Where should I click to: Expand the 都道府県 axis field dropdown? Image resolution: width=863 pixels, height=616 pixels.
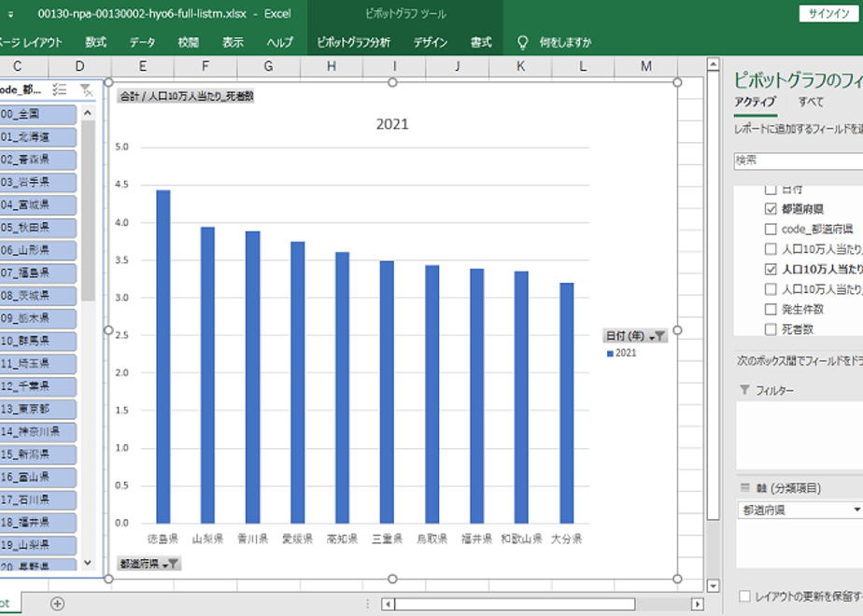pyautogui.click(x=856, y=510)
